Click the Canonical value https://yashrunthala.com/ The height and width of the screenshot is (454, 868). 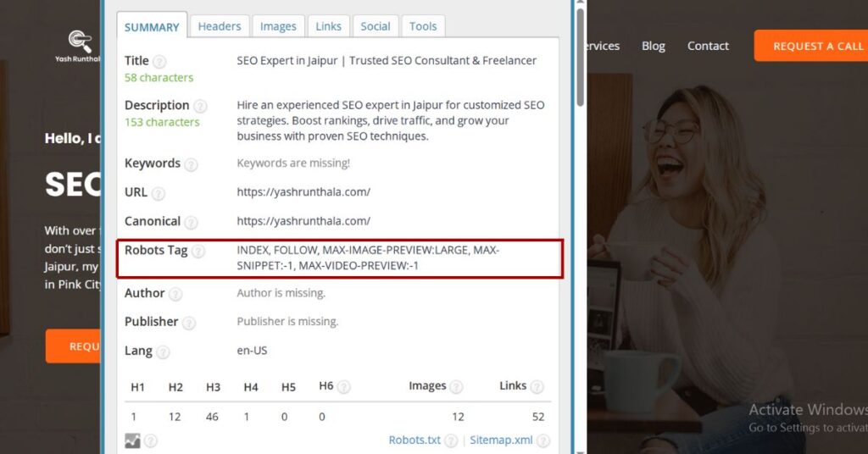(x=303, y=220)
